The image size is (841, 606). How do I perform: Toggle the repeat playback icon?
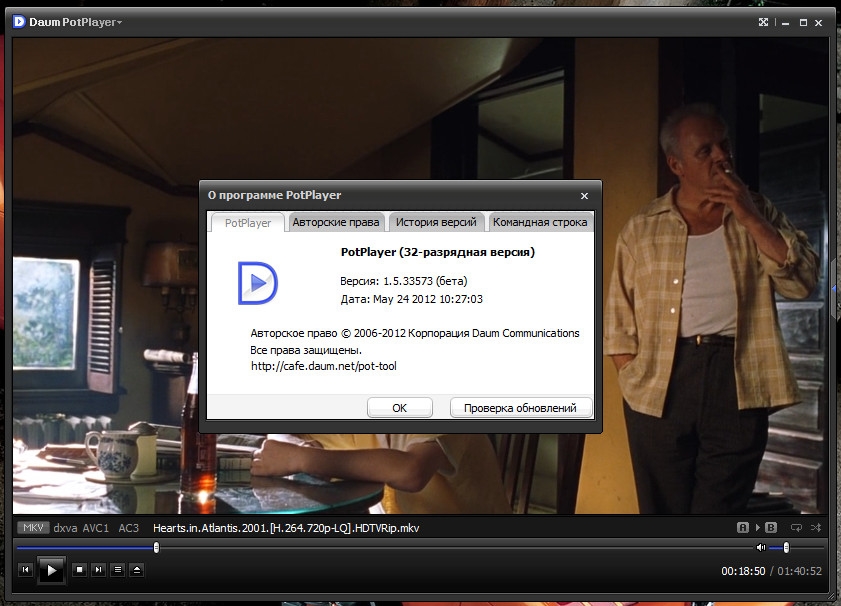coord(796,527)
